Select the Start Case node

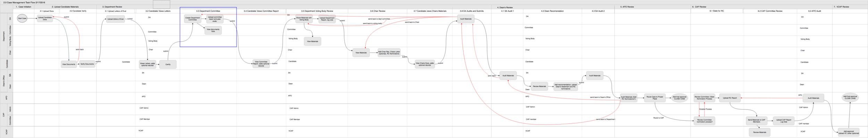point(22,18)
